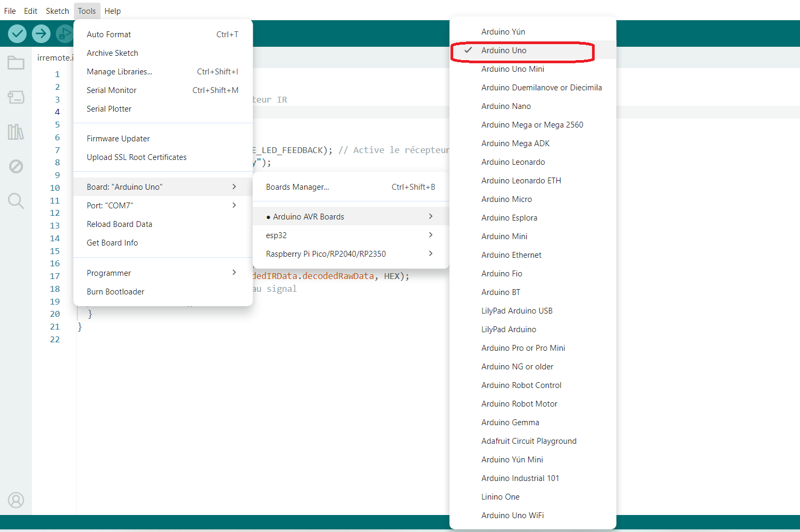The height and width of the screenshot is (532, 800).
Task: Click the Upload arrow icon
Action: point(41,34)
